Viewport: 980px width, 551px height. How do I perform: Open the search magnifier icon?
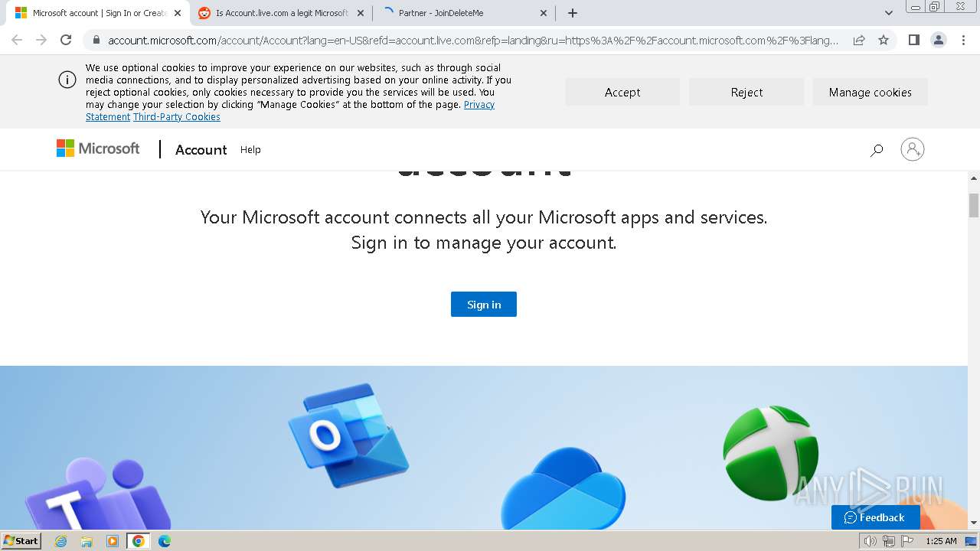(877, 150)
